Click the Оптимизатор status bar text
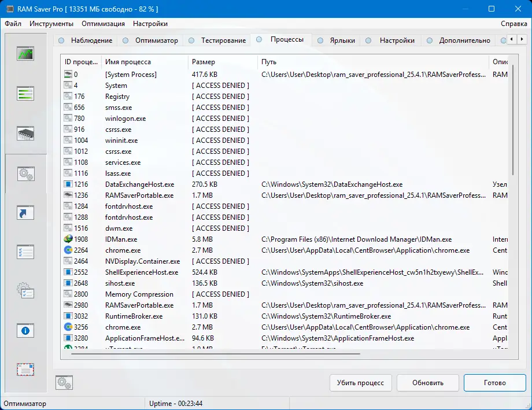Image resolution: width=532 pixels, height=410 pixels. click(x=25, y=404)
